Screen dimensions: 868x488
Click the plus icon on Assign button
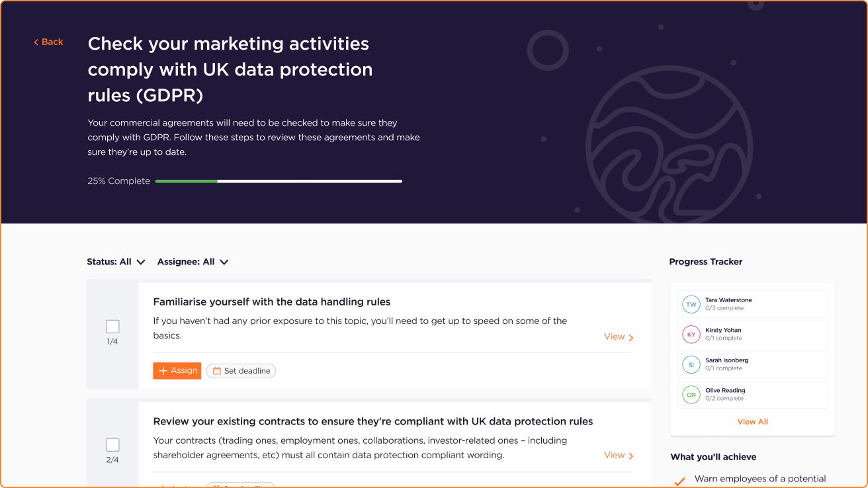click(x=163, y=371)
